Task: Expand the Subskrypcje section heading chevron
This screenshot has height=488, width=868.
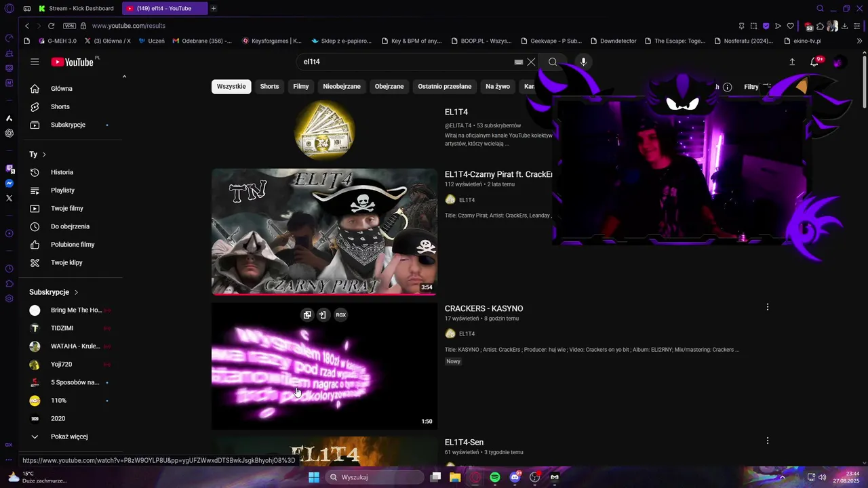Action: (x=76, y=292)
